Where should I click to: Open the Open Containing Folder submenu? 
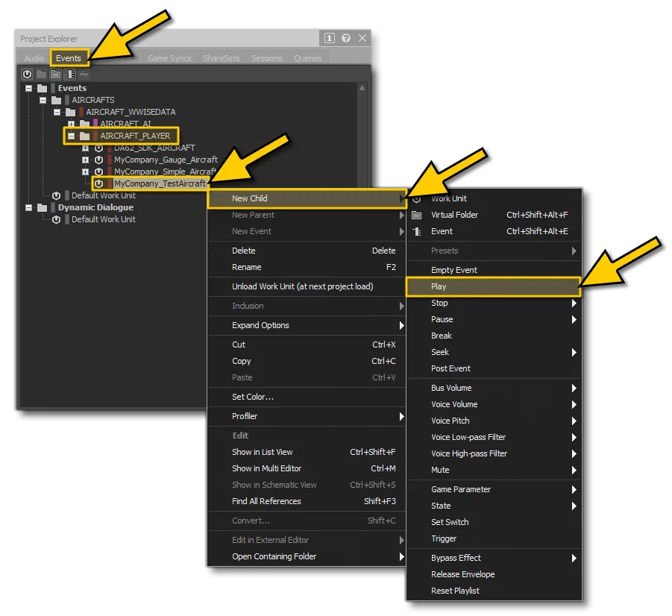(x=307, y=556)
